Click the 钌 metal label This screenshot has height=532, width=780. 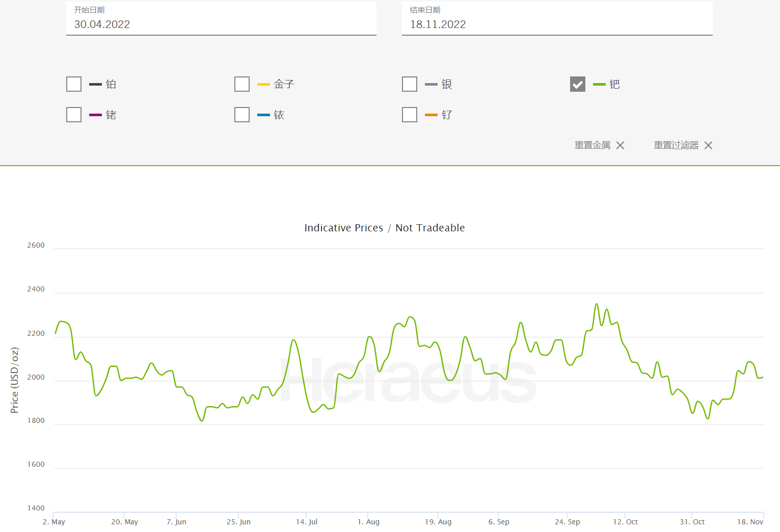pos(447,115)
